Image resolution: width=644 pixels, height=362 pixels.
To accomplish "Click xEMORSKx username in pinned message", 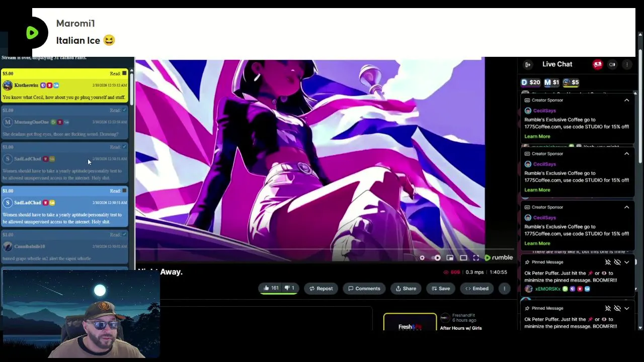I will tap(548, 289).
